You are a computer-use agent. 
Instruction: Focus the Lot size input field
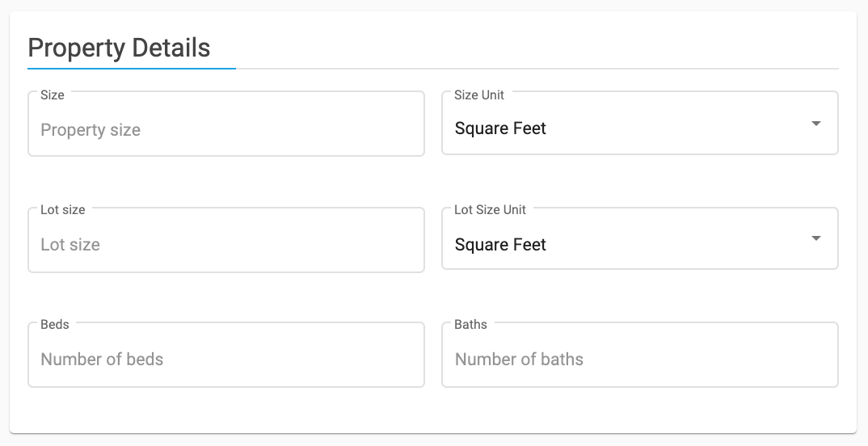(226, 240)
